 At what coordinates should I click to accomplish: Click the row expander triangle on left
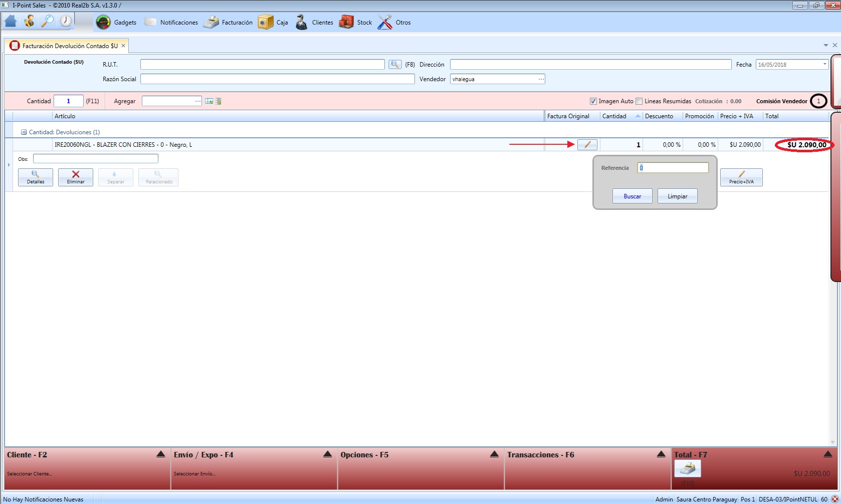9,165
